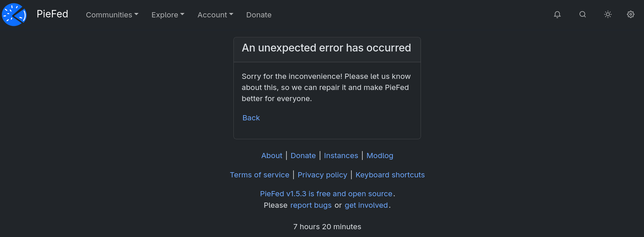Go to PieFed home via brand name
This screenshot has height=237, width=644.
(x=52, y=14)
